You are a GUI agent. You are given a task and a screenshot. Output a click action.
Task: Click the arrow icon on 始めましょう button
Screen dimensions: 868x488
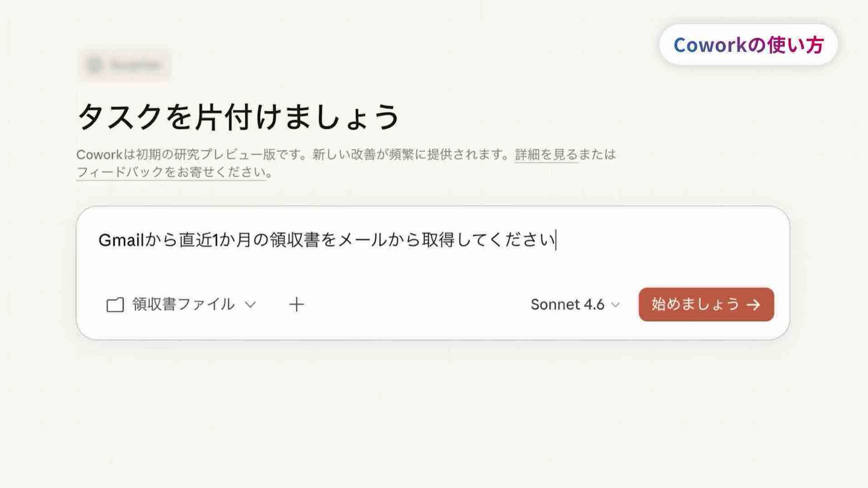click(753, 305)
